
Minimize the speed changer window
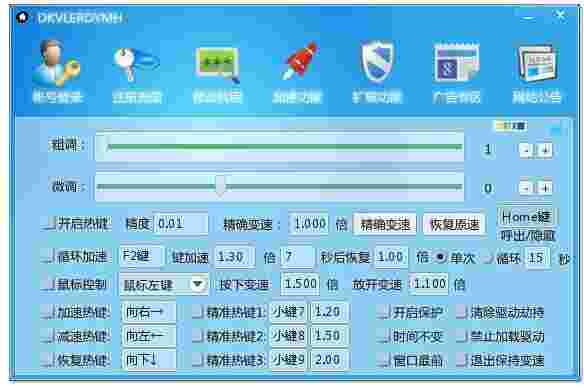528,18
